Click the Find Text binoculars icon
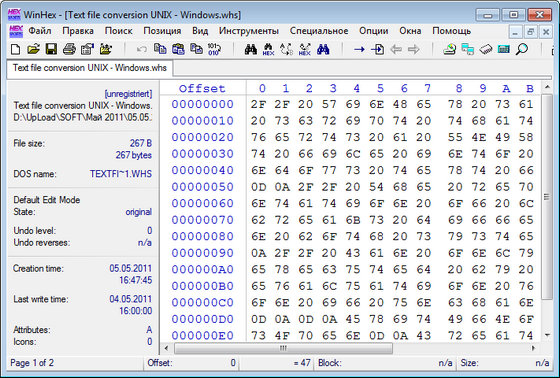This screenshot has height=378, width=560. pyautogui.click(x=251, y=49)
